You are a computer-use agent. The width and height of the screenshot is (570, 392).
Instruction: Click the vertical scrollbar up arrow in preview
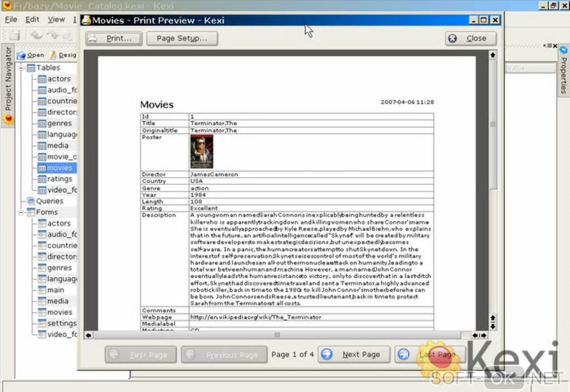[x=492, y=55]
